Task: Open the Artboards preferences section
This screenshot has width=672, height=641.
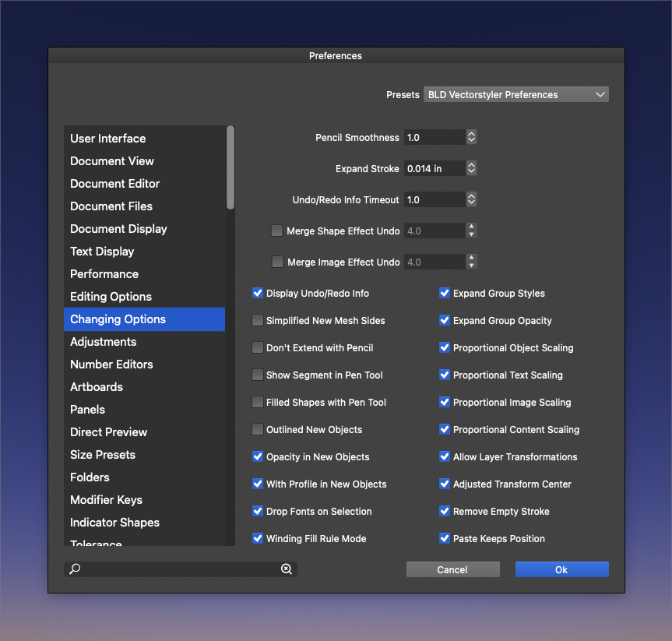Action: [97, 387]
